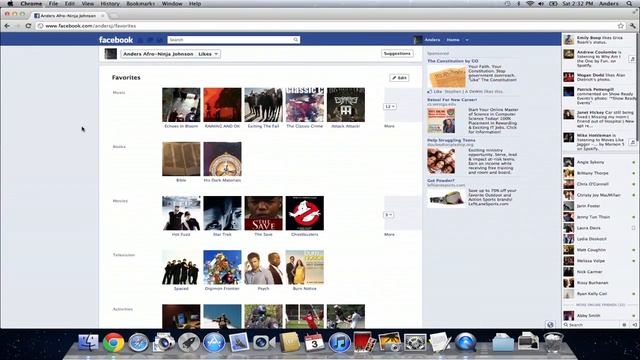Open the iCal calendar dock icon

coord(314,342)
